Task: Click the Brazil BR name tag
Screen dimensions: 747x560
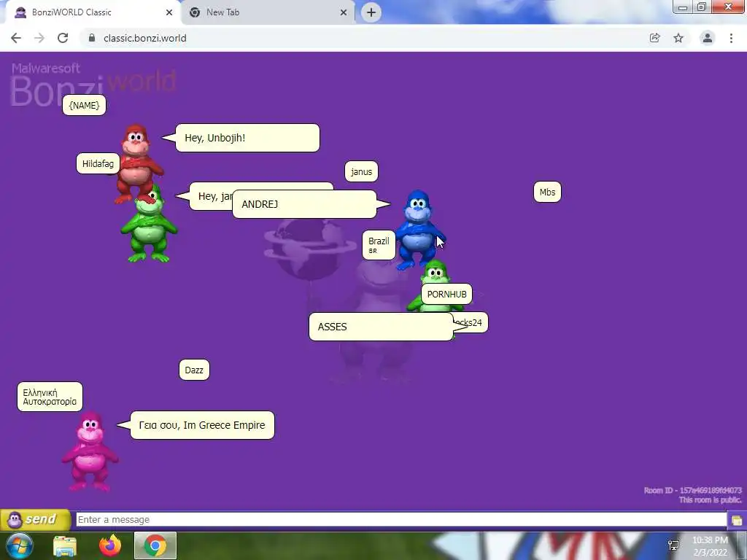Action: click(379, 245)
